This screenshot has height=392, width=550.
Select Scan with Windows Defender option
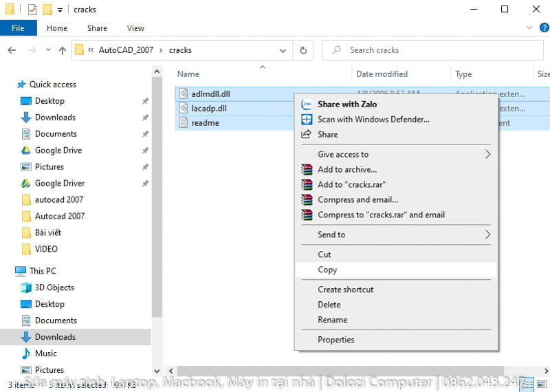click(373, 119)
